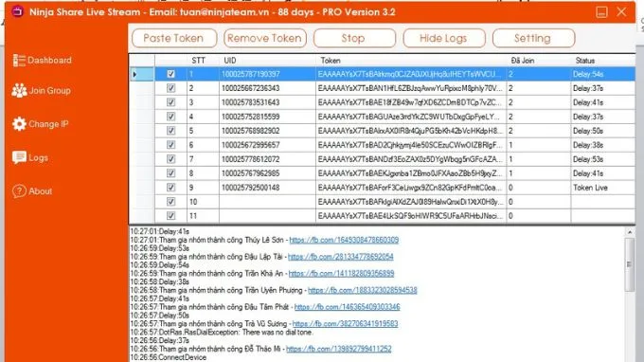Click the About question mark icon
The height and width of the screenshot is (362, 644).
(19, 191)
